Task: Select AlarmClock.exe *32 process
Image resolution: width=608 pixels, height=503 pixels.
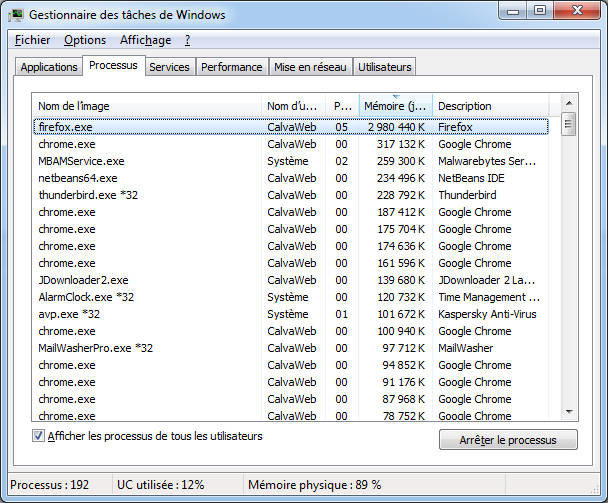Action: point(291,297)
